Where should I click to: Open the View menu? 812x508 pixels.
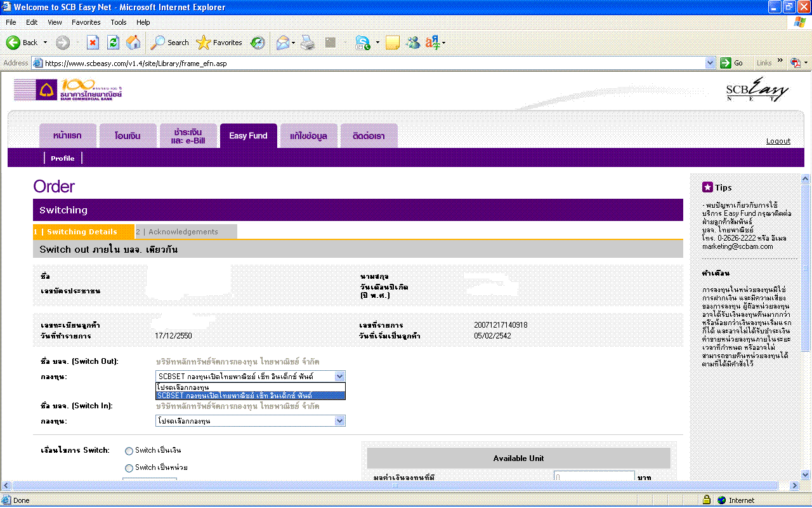[55, 22]
